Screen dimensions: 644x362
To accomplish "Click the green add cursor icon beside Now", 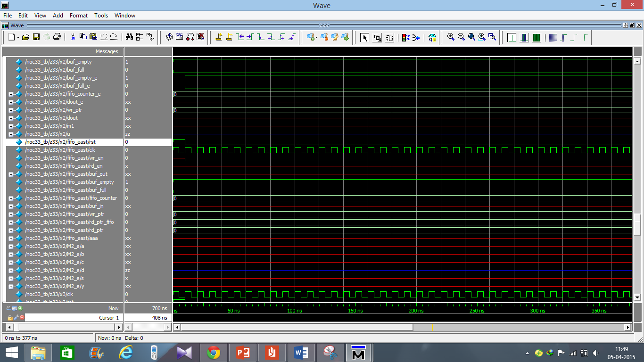I will pyautogui.click(x=20, y=308).
